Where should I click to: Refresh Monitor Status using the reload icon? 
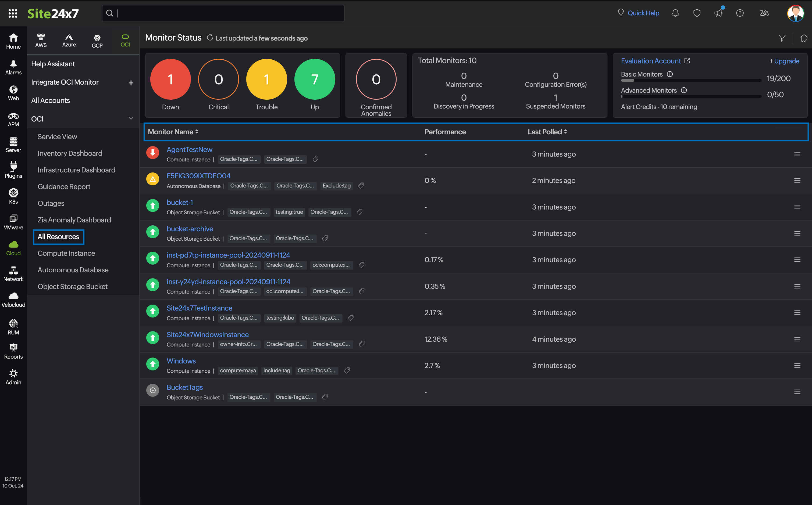[210, 37]
